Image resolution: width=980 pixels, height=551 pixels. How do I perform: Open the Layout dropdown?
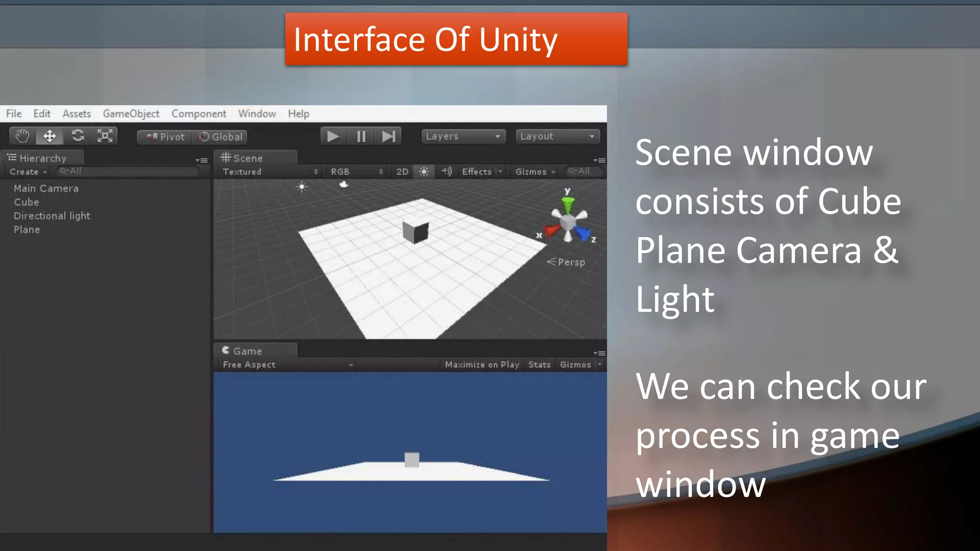pyautogui.click(x=557, y=136)
